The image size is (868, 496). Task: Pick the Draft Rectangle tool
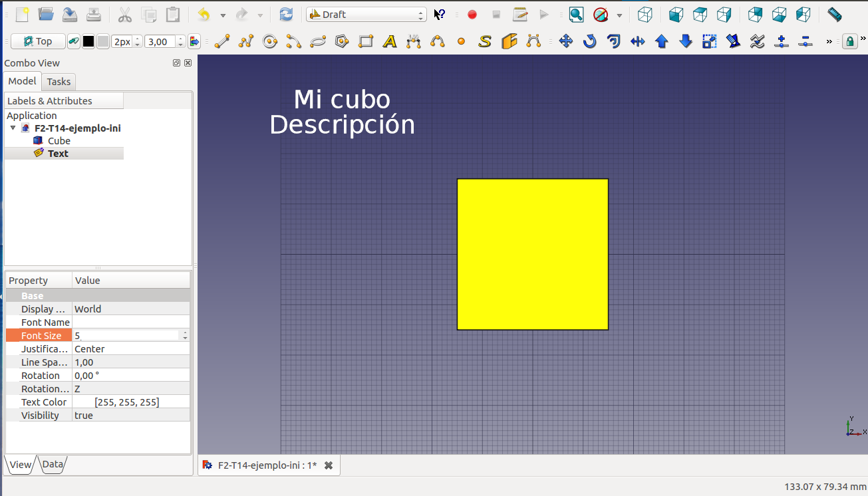click(366, 42)
